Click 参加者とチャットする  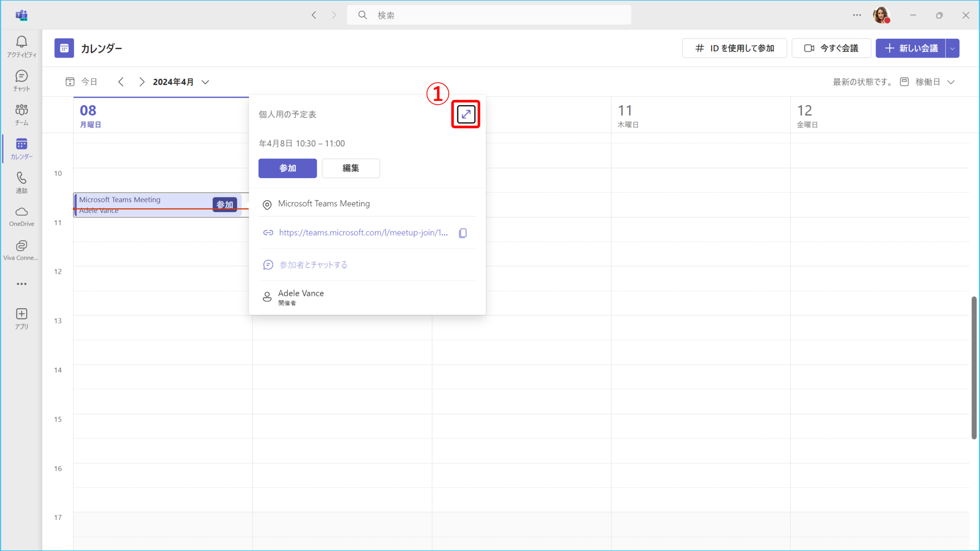313,265
